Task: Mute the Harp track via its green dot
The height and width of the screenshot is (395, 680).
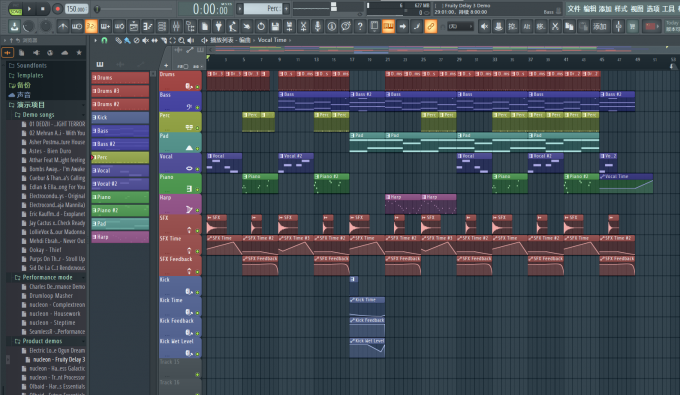Action: click(198, 210)
